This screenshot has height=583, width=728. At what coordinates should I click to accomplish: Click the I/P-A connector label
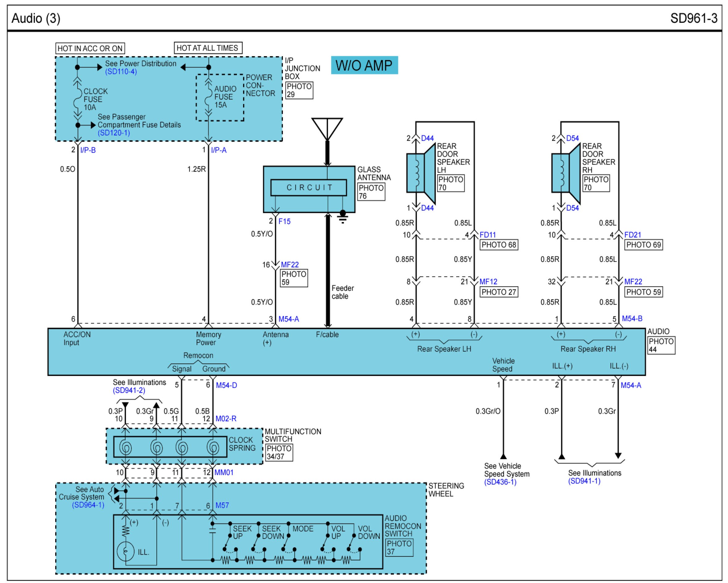coord(219,150)
